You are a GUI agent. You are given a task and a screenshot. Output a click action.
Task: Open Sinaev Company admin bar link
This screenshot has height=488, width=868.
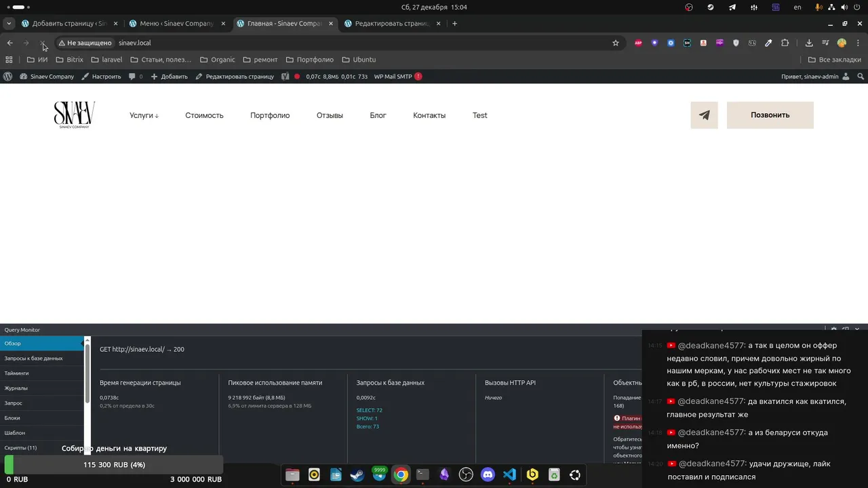[47, 77]
